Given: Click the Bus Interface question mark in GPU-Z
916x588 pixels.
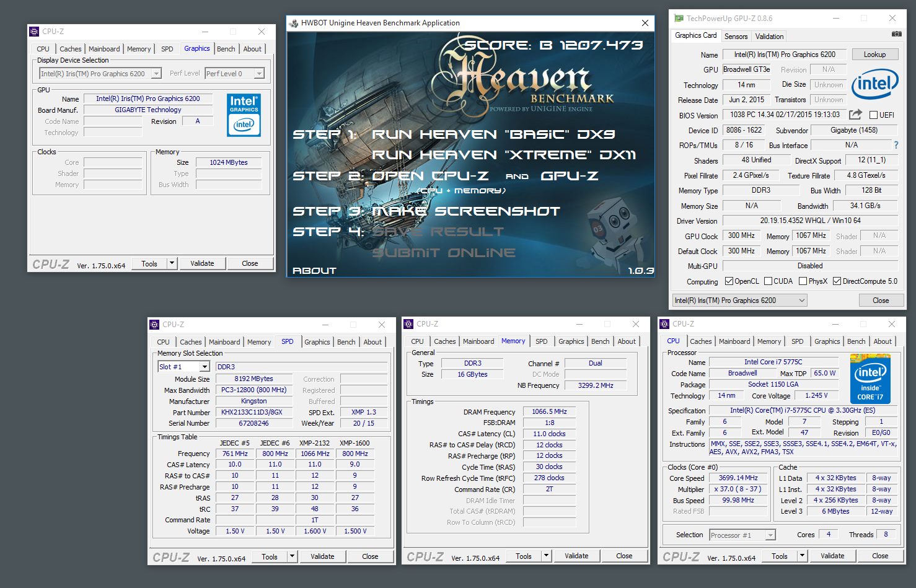Looking at the screenshot, I should tap(896, 145).
